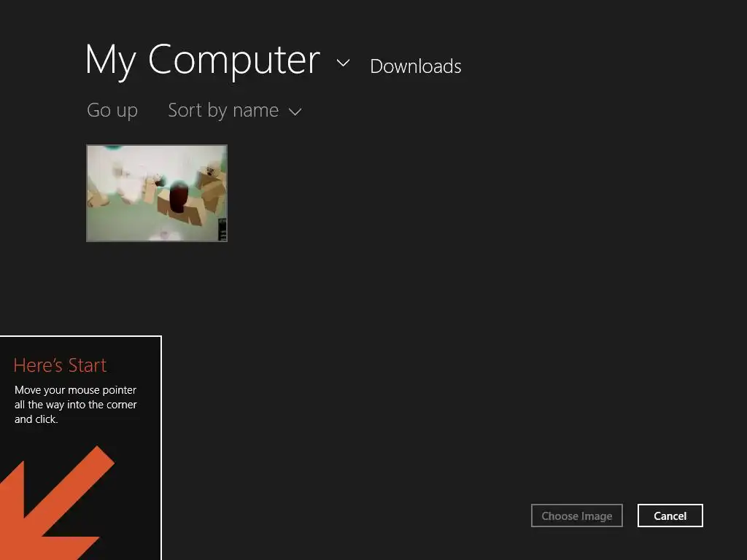Click the My Computer heading
This screenshot has width=747, height=560.
point(203,61)
